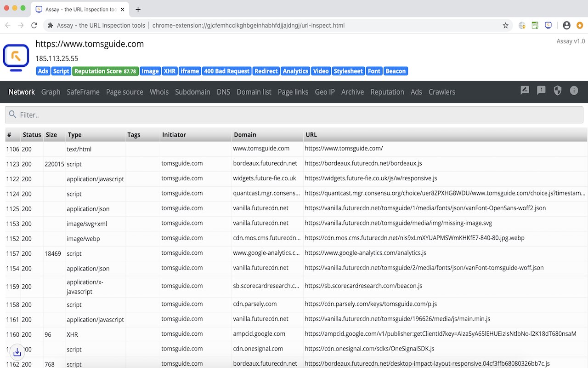Switch to the Page source tab
The width and height of the screenshot is (588, 368).
(x=124, y=92)
